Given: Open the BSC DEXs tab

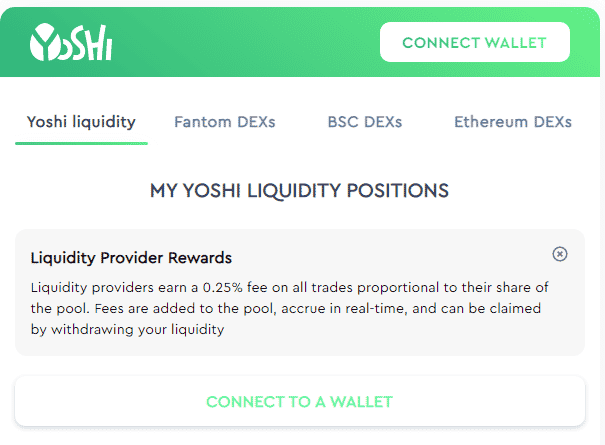Looking at the screenshot, I should point(365,122).
